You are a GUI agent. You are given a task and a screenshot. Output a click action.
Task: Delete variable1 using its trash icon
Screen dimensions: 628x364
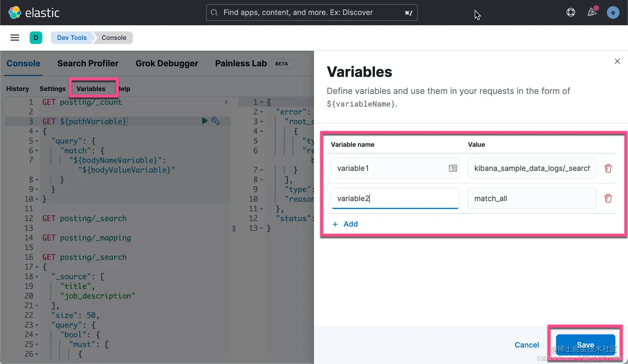click(x=608, y=168)
